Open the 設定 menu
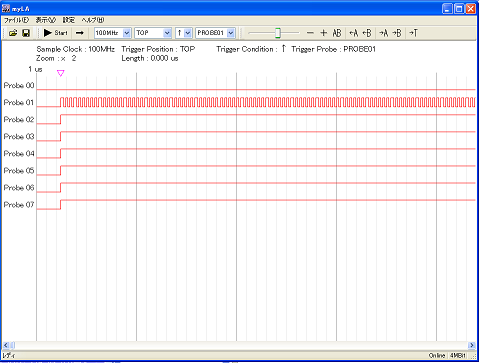Image resolution: width=479 pixels, height=363 pixels. click(69, 20)
